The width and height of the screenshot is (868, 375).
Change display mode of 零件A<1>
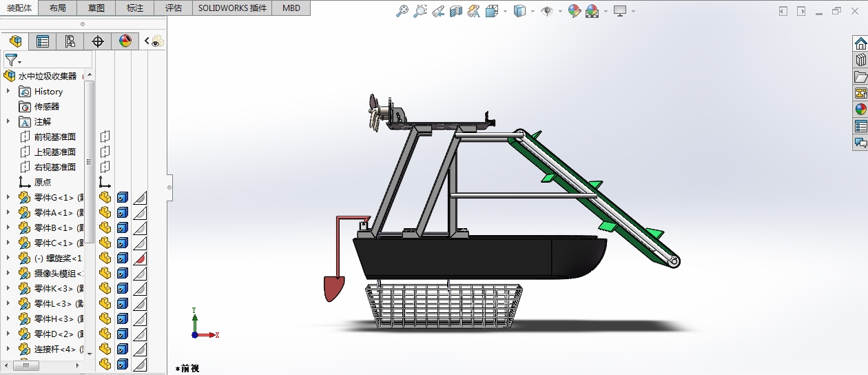click(122, 212)
